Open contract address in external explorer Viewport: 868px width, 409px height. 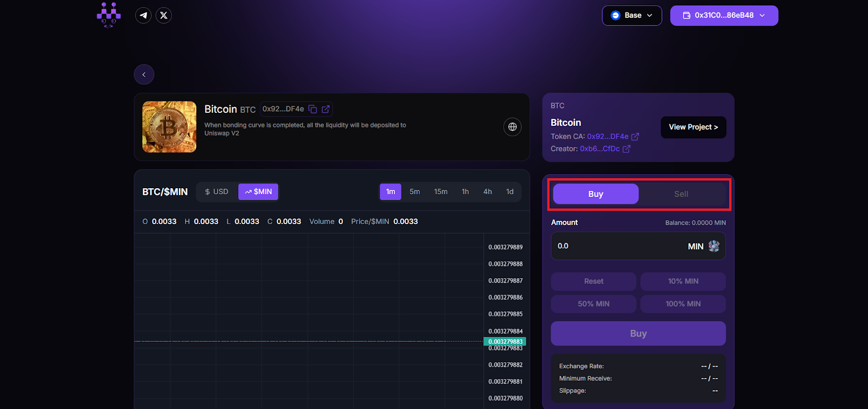[x=325, y=109]
